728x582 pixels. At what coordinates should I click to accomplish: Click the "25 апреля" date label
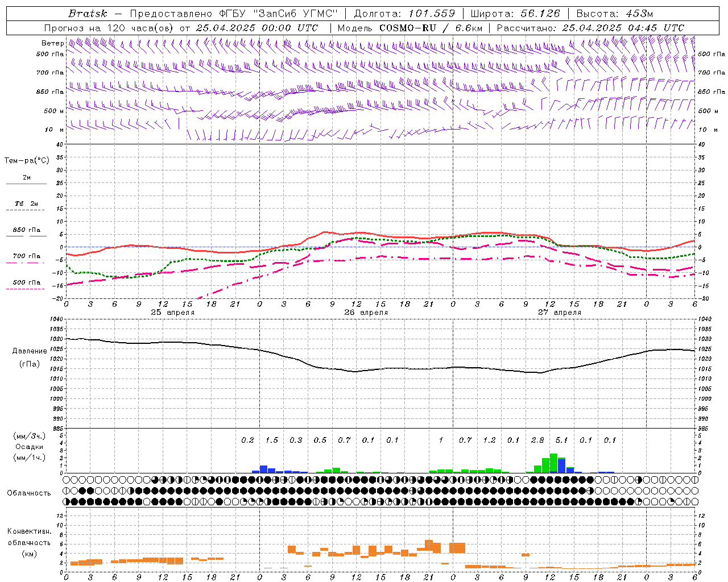[172, 313]
